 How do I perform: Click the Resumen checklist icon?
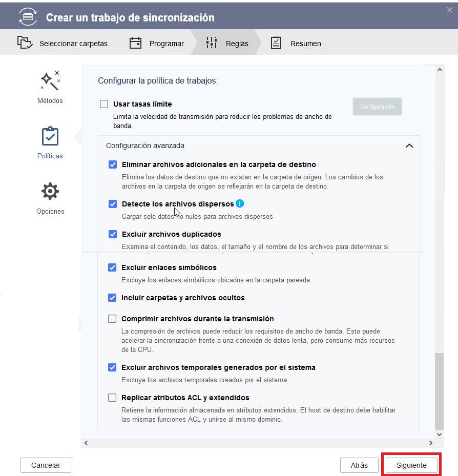[276, 43]
